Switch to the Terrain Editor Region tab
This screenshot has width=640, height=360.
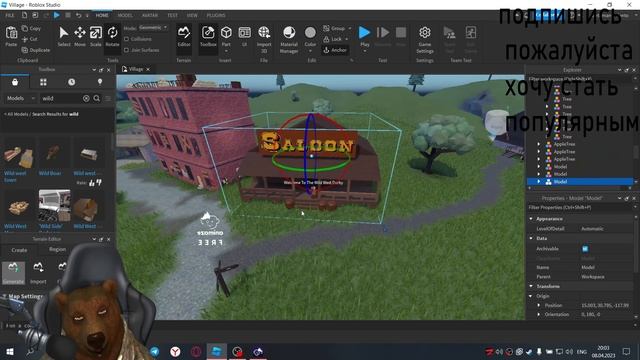57,249
